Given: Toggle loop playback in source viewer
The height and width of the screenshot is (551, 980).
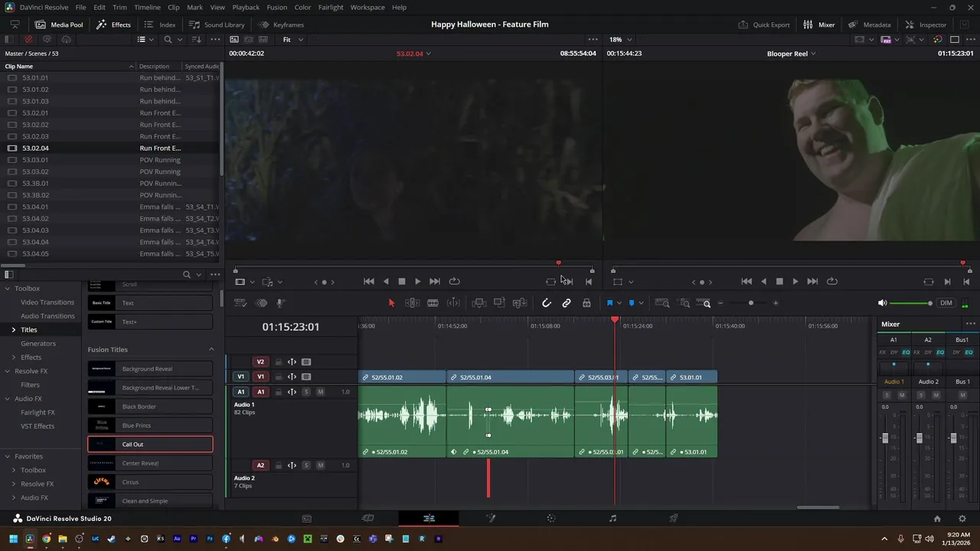Looking at the screenshot, I should 454,282.
